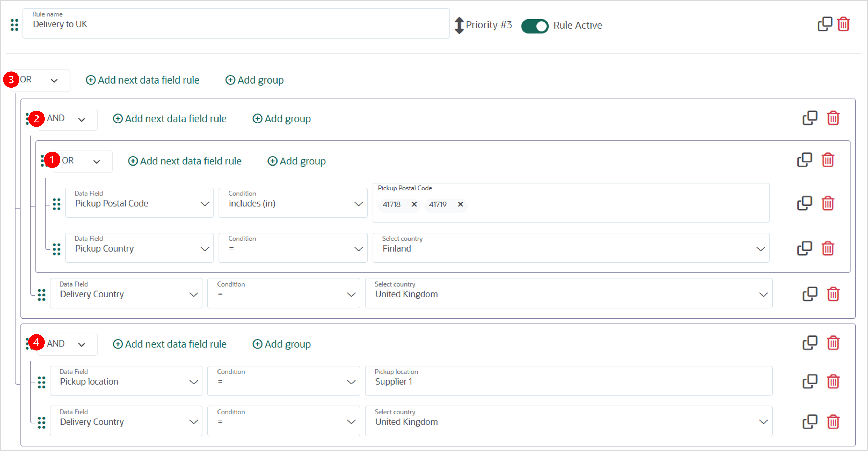Delete the first AND group
The height and width of the screenshot is (451, 868).
(833, 118)
